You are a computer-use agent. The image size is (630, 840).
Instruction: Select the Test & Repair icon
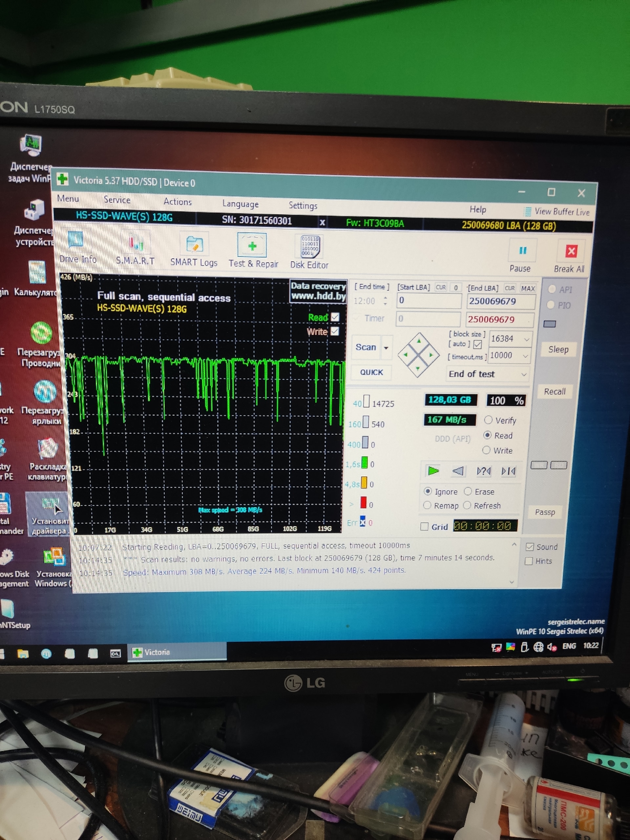(x=252, y=246)
